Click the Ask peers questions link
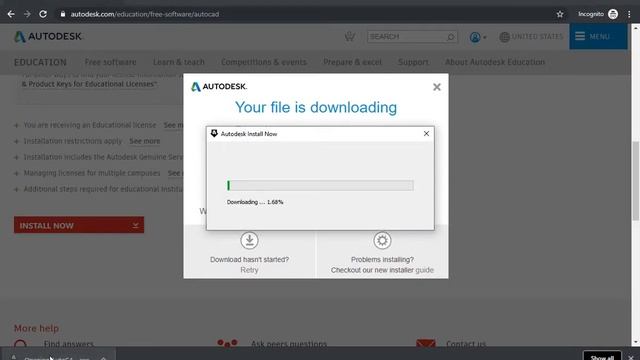Viewport: 640px width, 360px height. pos(289,344)
